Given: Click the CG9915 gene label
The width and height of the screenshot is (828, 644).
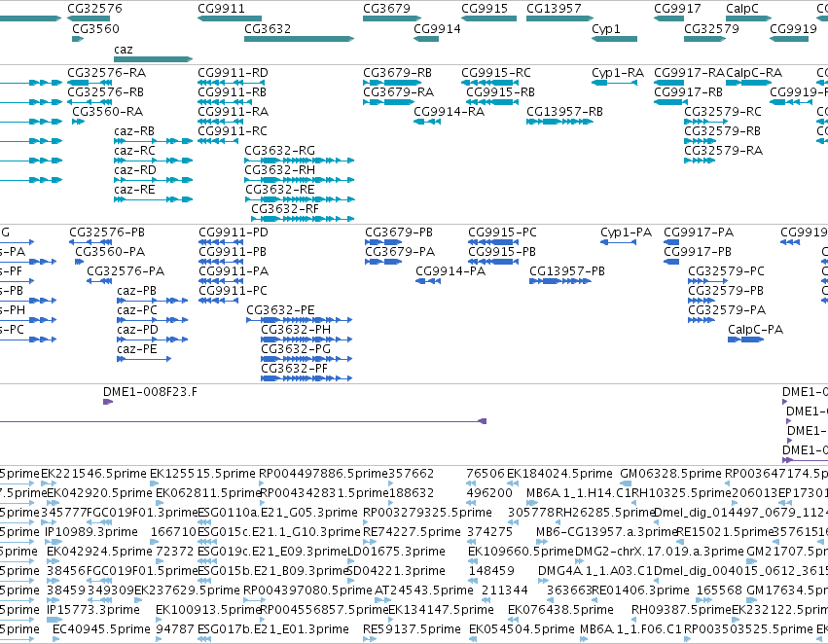Looking at the screenshot, I should pos(485,9).
